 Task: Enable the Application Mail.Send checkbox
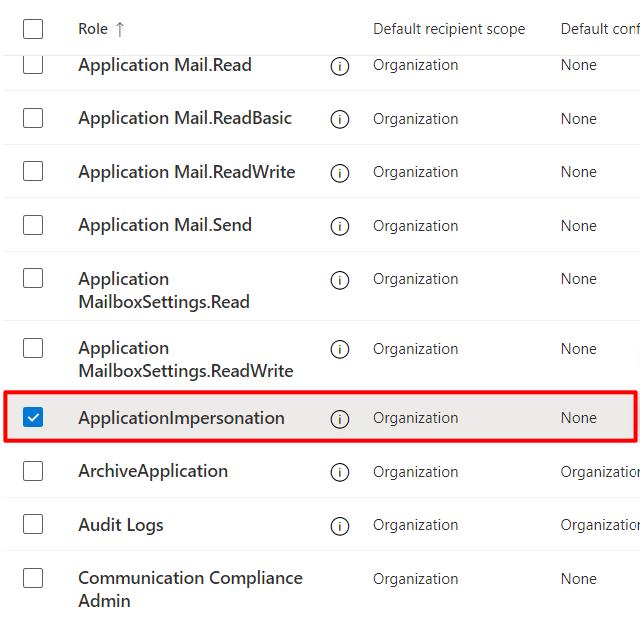click(x=33, y=224)
